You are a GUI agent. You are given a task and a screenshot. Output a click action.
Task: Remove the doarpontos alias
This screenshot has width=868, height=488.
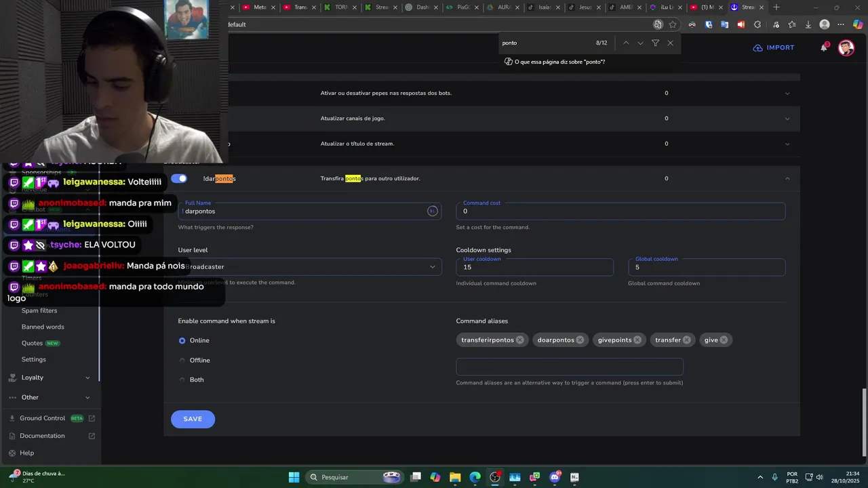(x=580, y=340)
